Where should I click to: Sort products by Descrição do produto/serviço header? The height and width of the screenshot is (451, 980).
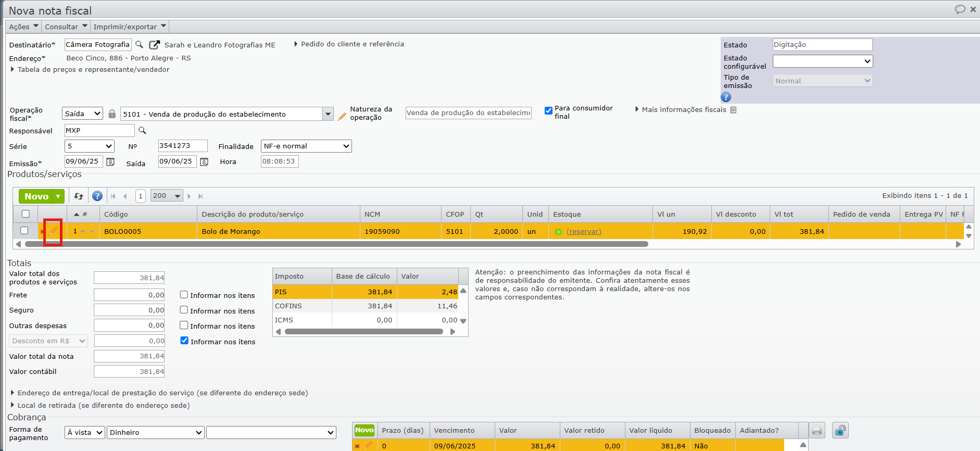click(x=278, y=214)
